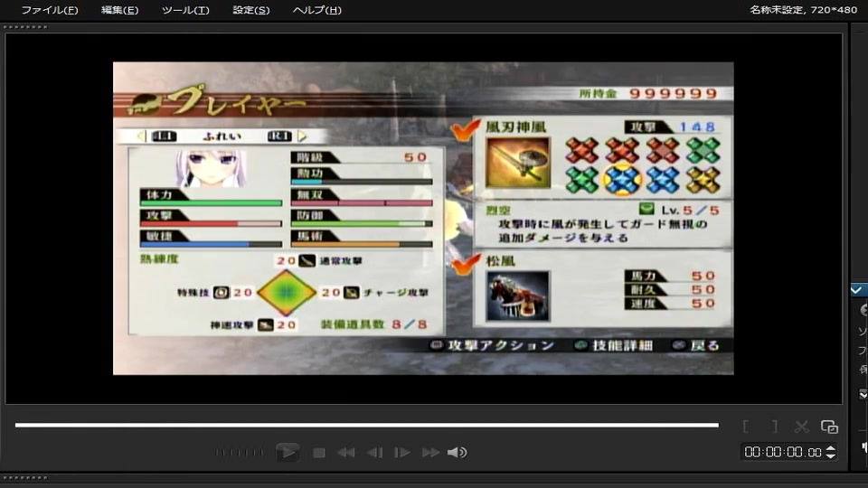This screenshot has width=868, height=488.
Task: Set mark-out with the right bracket icon
Action: tap(775, 427)
